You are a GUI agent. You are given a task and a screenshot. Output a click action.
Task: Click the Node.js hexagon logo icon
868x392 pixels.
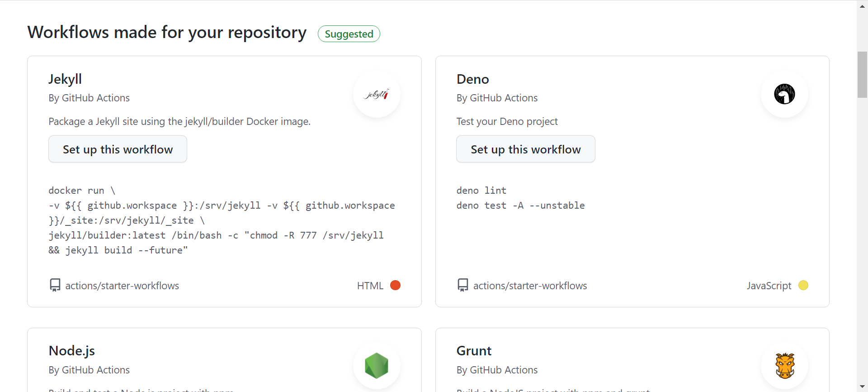point(377,366)
